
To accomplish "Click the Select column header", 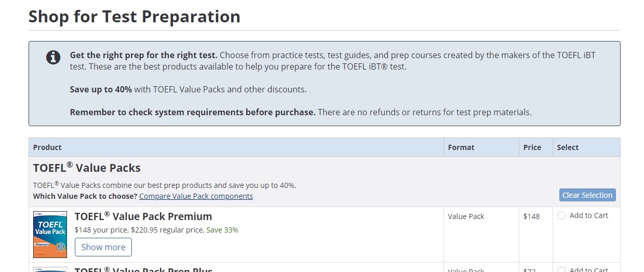I will (x=568, y=147).
